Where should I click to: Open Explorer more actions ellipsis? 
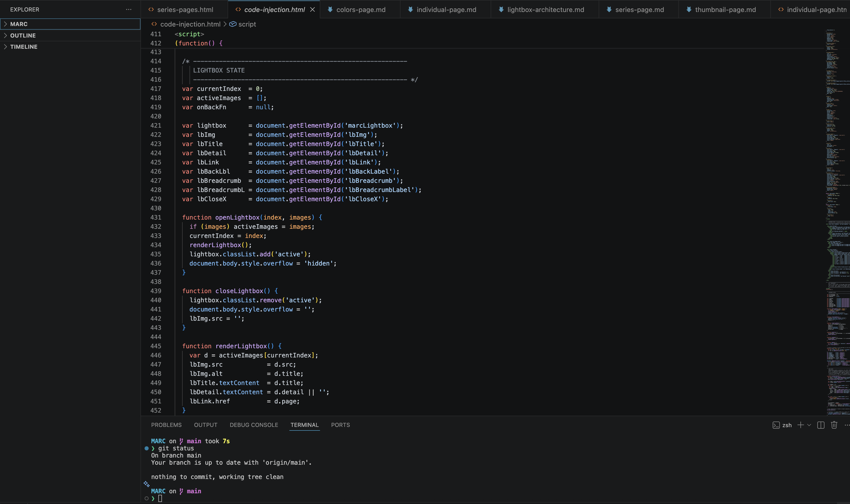click(128, 9)
